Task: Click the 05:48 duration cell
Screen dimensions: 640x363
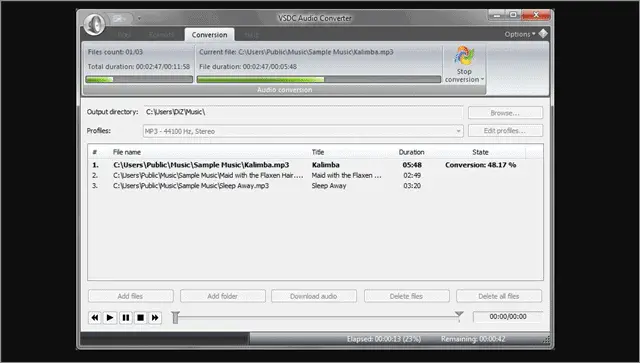Action: [412, 165]
